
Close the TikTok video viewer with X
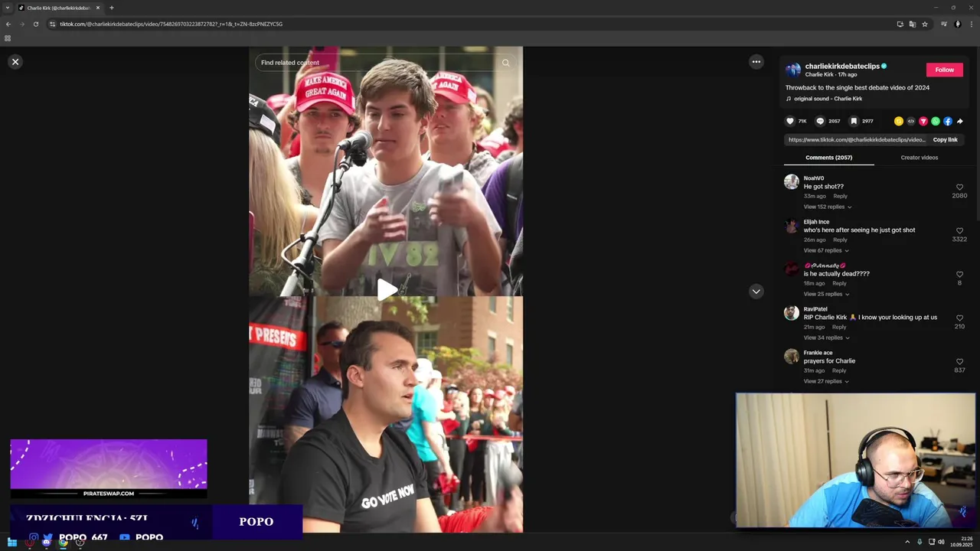pos(15,62)
